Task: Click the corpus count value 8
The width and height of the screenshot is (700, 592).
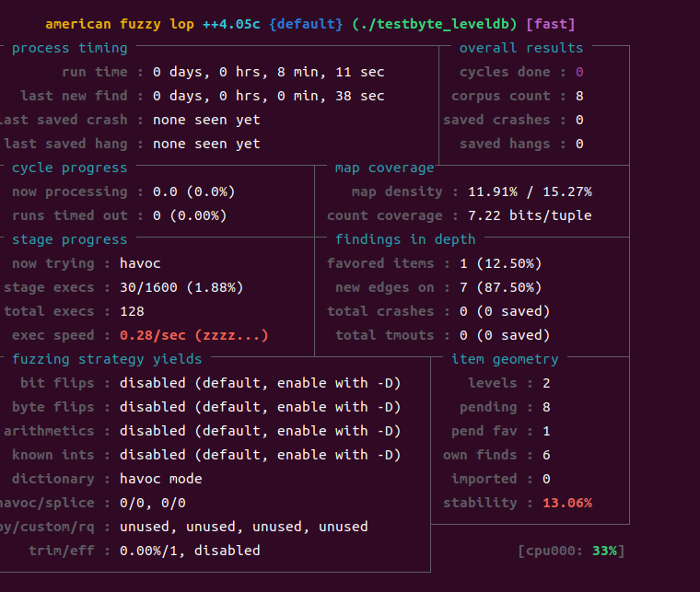Action: click(579, 96)
